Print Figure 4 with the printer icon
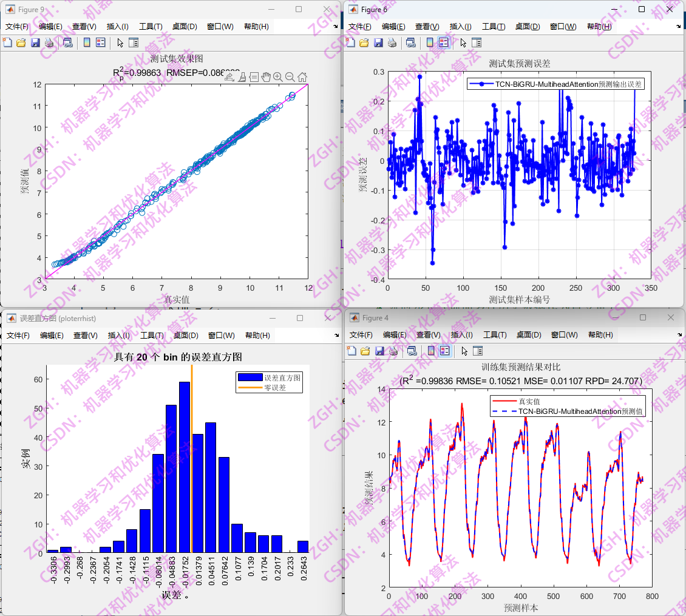The width and height of the screenshot is (686, 616). [x=393, y=351]
